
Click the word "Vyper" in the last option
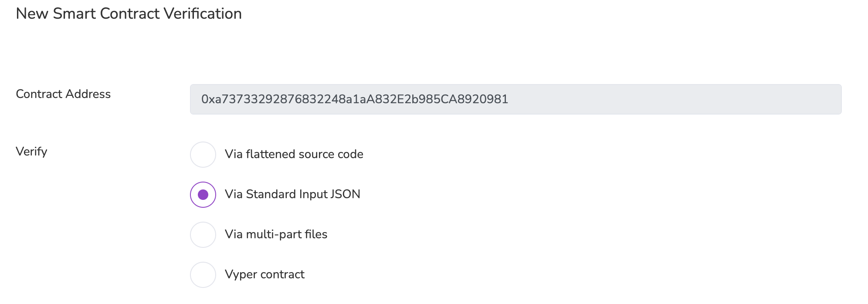[241, 275]
